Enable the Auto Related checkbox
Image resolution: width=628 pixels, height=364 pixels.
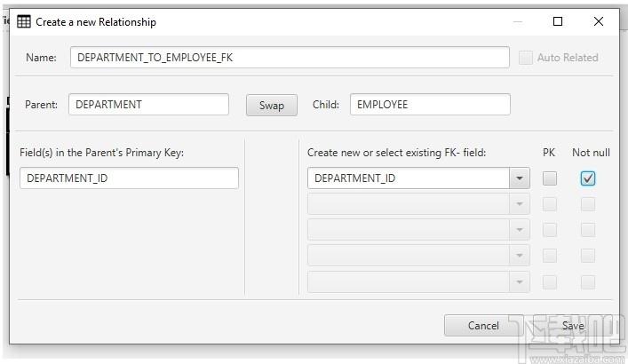tap(526, 58)
